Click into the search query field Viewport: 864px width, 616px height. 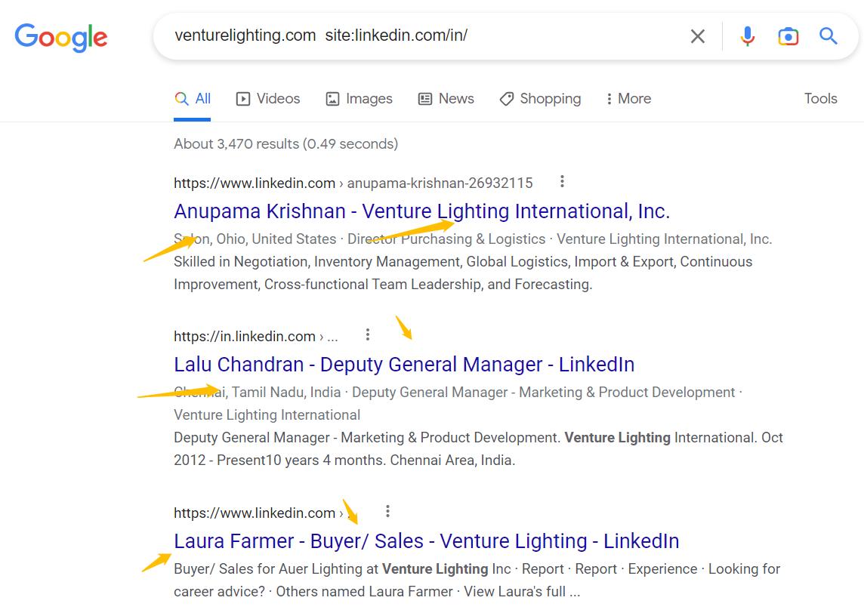click(x=423, y=35)
